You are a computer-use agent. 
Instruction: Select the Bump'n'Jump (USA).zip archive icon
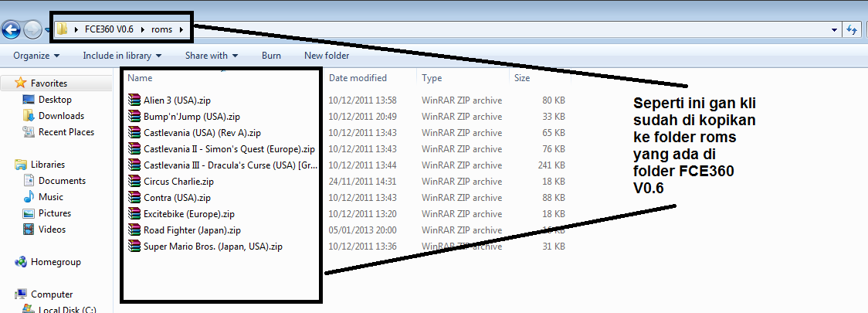tap(134, 117)
